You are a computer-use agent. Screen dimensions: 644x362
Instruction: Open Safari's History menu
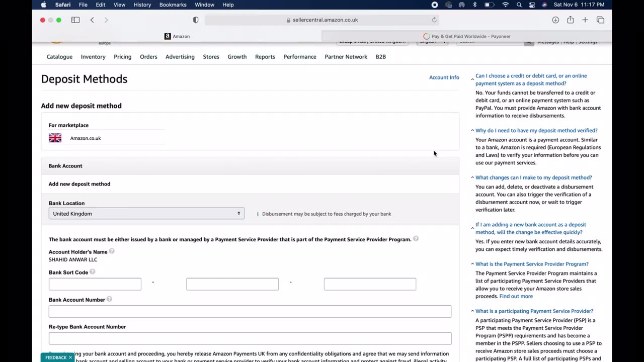point(142,5)
